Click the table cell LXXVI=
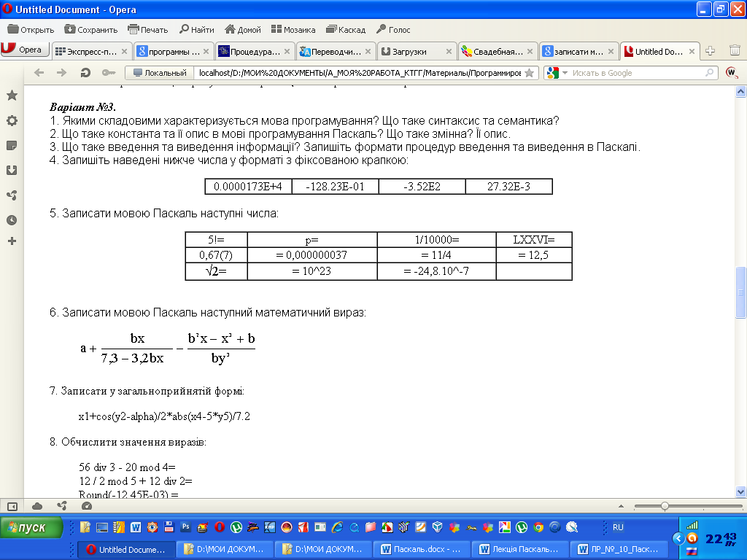Image resolution: width=747 pixels, height=560 pixels. pyautogui.click(x=534, y=239)
